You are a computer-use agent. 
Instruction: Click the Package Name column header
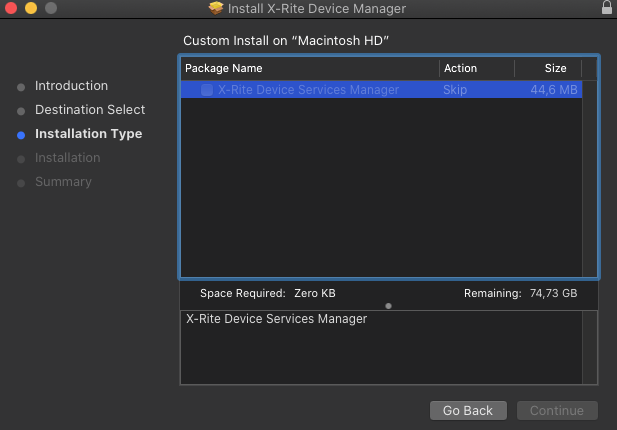tap(224, 68)
